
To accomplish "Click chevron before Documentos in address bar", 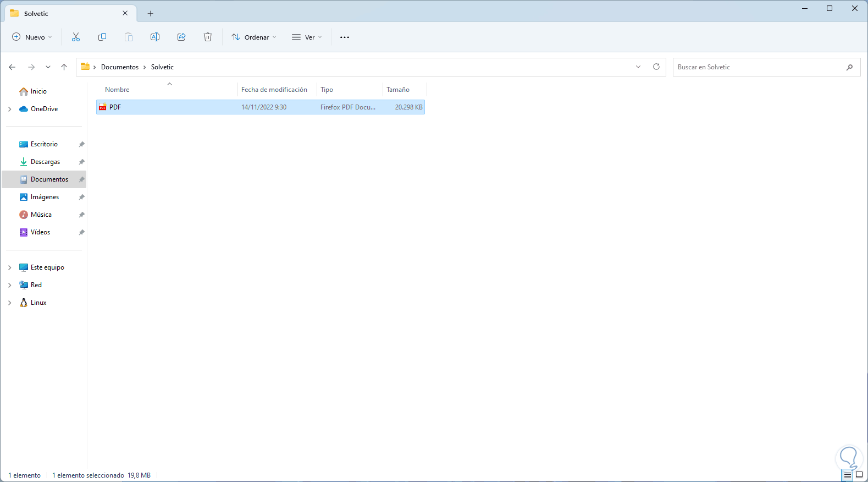I will [x=95, y=67].
